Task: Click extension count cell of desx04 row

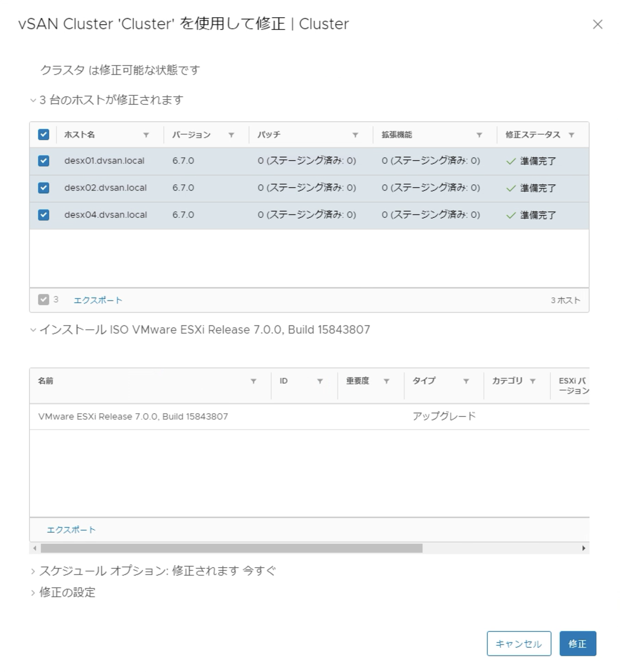Action: (431, 214)
